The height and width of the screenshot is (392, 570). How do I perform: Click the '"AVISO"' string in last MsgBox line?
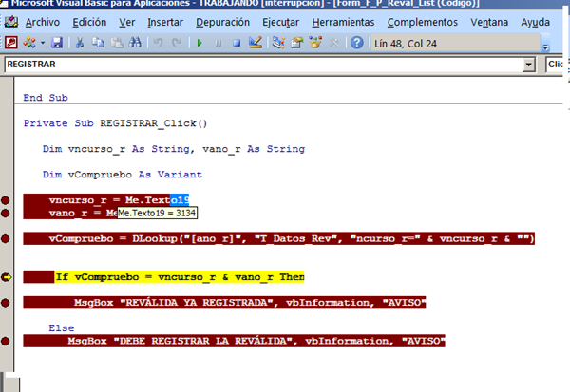click(423, 341)
